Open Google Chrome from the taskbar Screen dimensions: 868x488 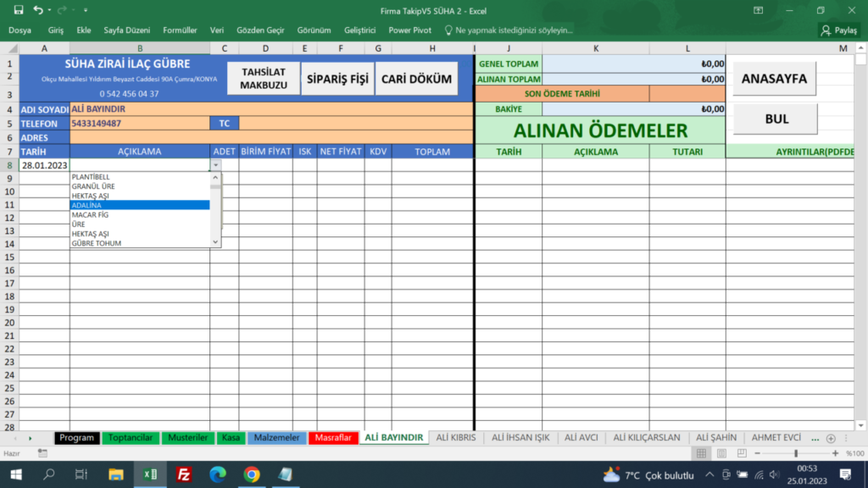click(251, 474)
